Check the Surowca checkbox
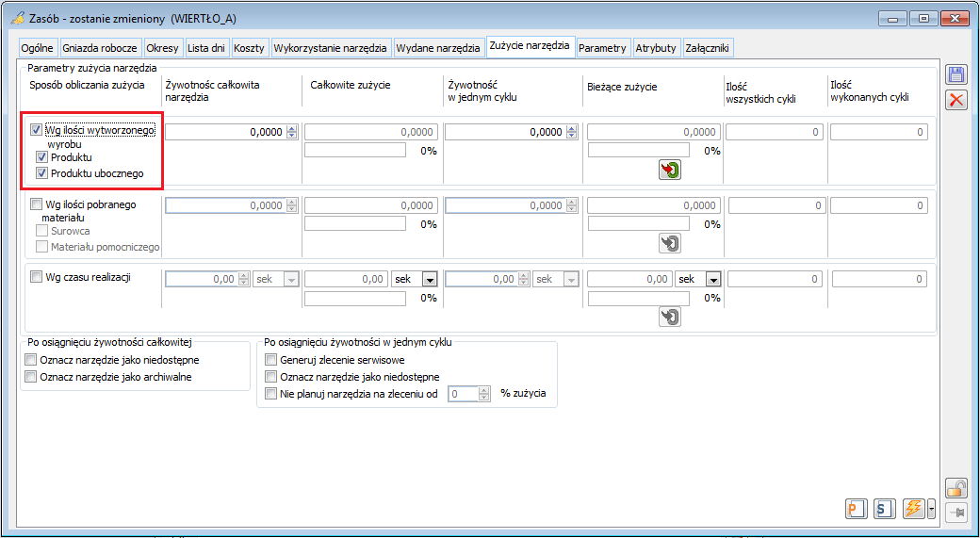Screen dimensions: 980x538 (x=41, y=231)
